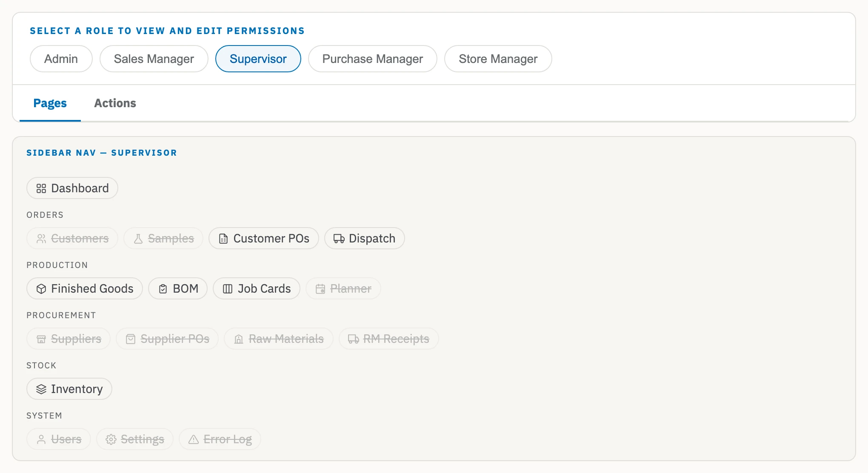The height and width of the screenshot is (473, 868).
Task: Toggle the strikethrough Settings label
Action: (143, 439)
